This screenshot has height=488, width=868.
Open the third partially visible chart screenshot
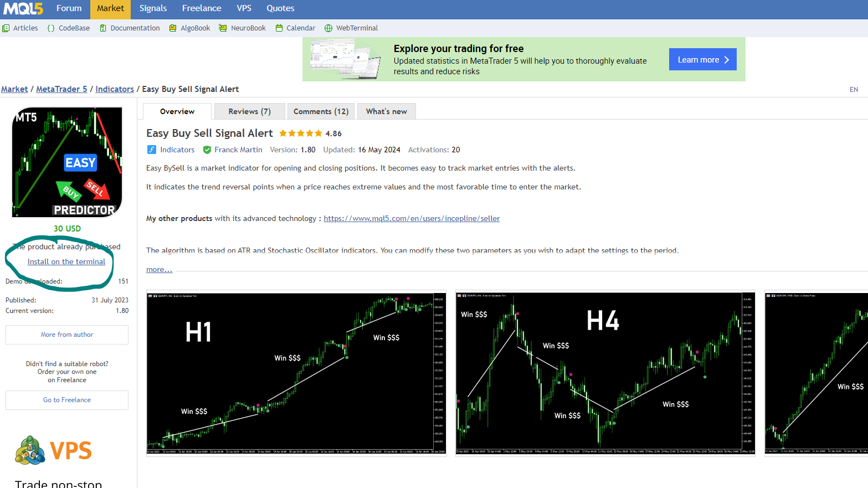click(816, 373)
